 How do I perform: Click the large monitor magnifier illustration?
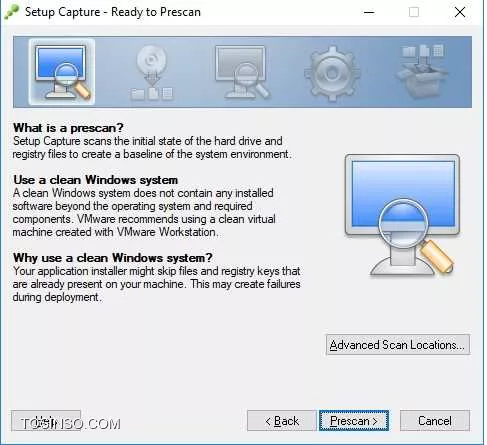(403, 215)
